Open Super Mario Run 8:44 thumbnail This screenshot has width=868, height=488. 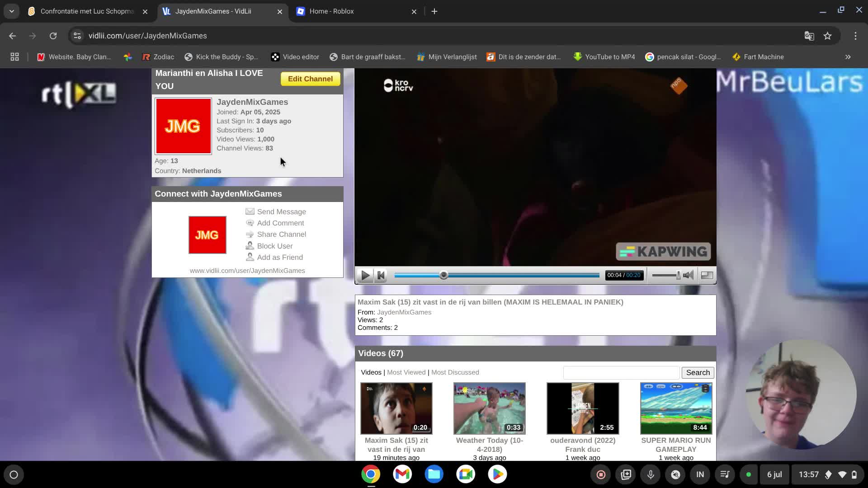click(x=676, y=408)
